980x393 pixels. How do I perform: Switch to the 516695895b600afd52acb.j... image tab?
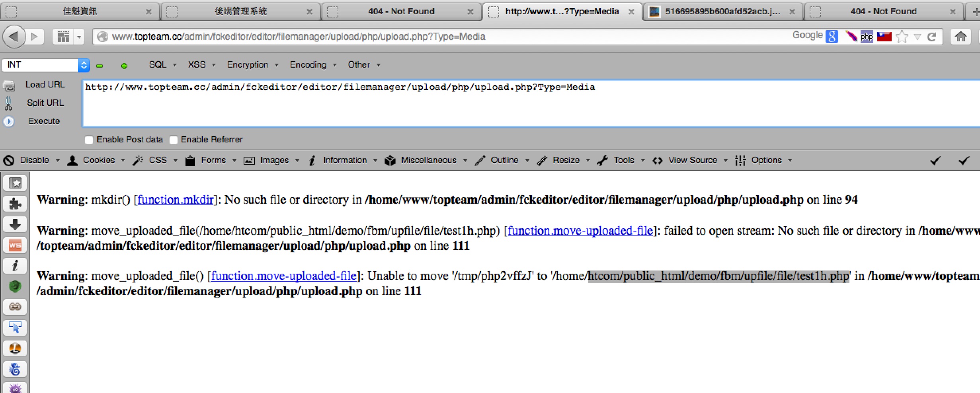coord(723,12)
